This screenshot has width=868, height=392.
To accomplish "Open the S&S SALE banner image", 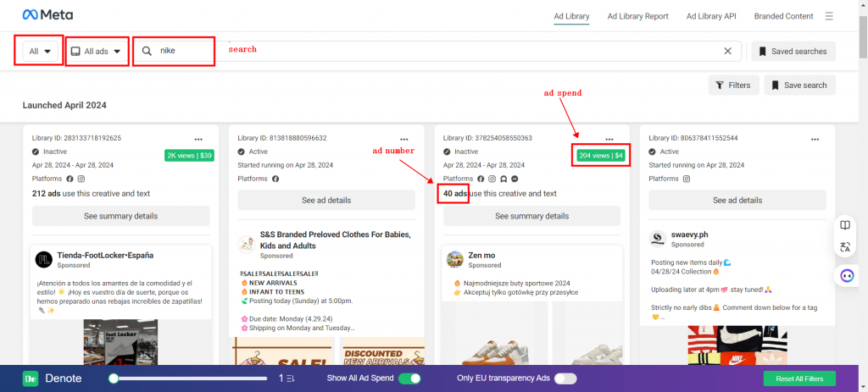I will (281, 351).
